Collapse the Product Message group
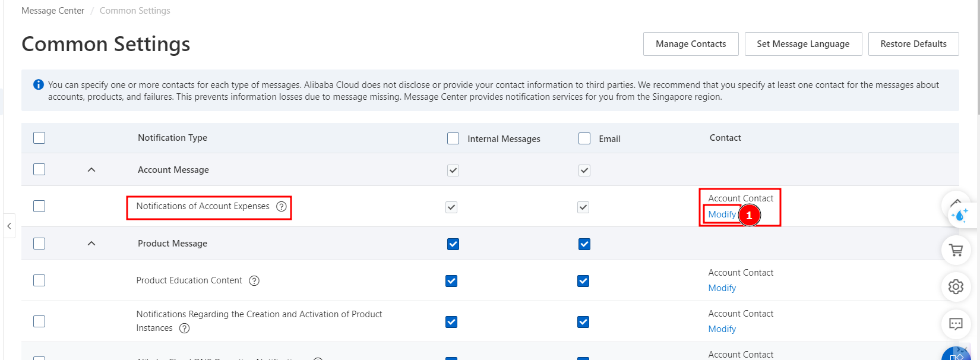This screenshot has width=980, height=360. (91, 244)
